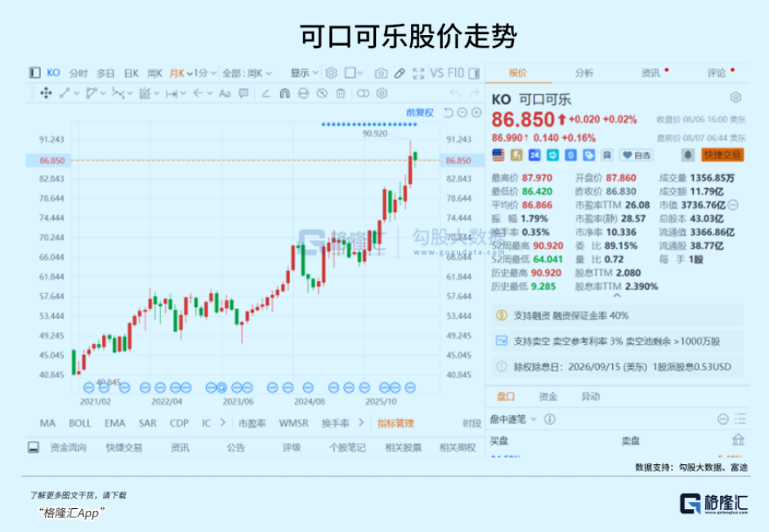Select the BOLL indicator
Screen dimensions: 769x532
click(80, 423)
